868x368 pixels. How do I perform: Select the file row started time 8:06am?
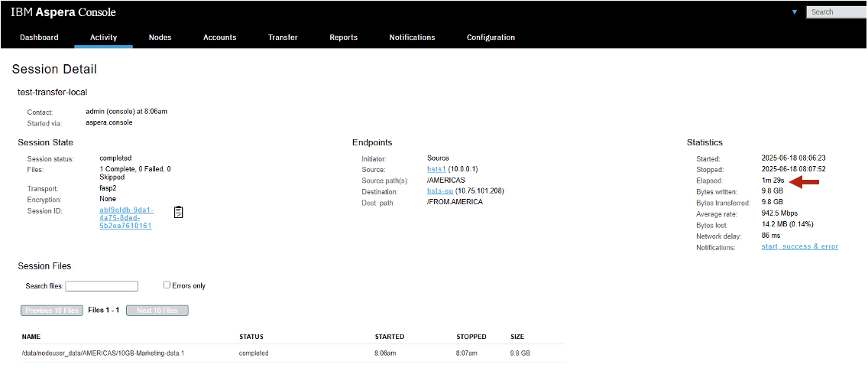click(385, 353)
